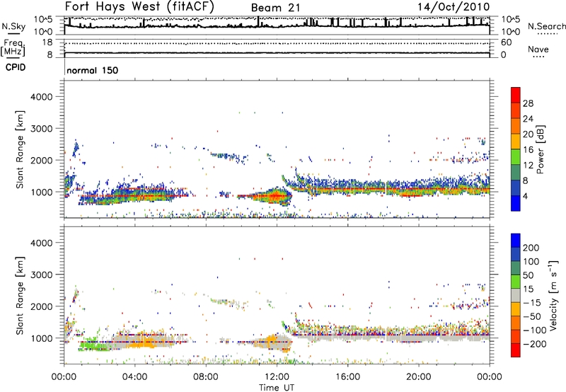Click the '60' Nave axis tick

(507, 42)
